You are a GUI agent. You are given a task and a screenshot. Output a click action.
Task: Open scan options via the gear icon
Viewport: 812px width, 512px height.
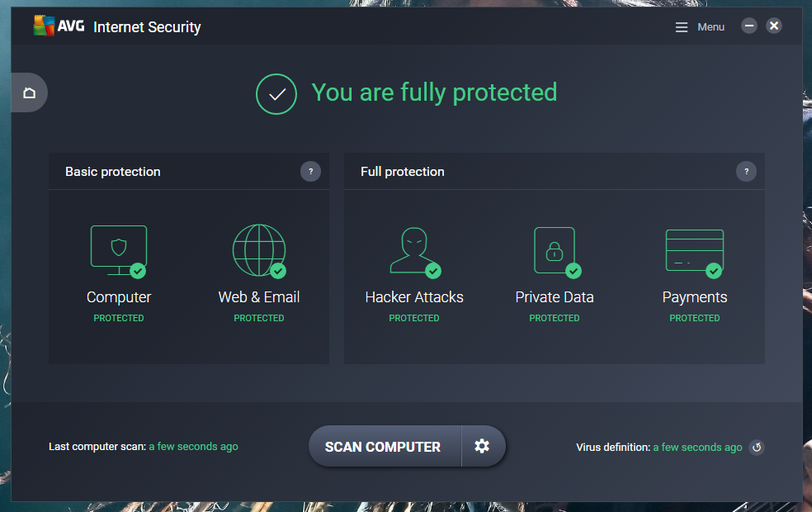[x=482, y=446]
